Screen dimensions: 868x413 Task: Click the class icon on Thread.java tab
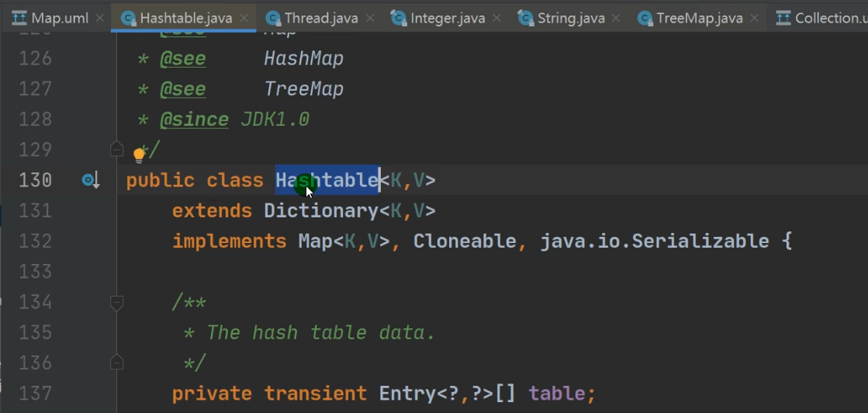[272, 18]
